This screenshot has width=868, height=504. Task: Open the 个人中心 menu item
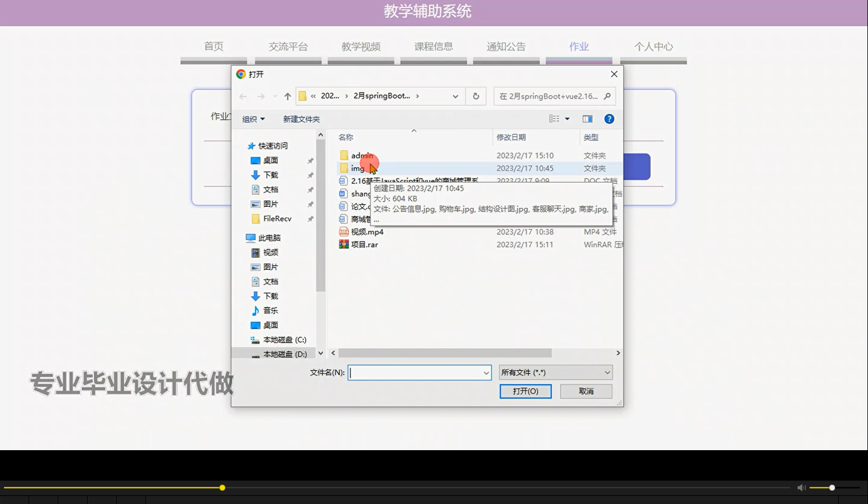pyautogui.click(x=653, y=46)
